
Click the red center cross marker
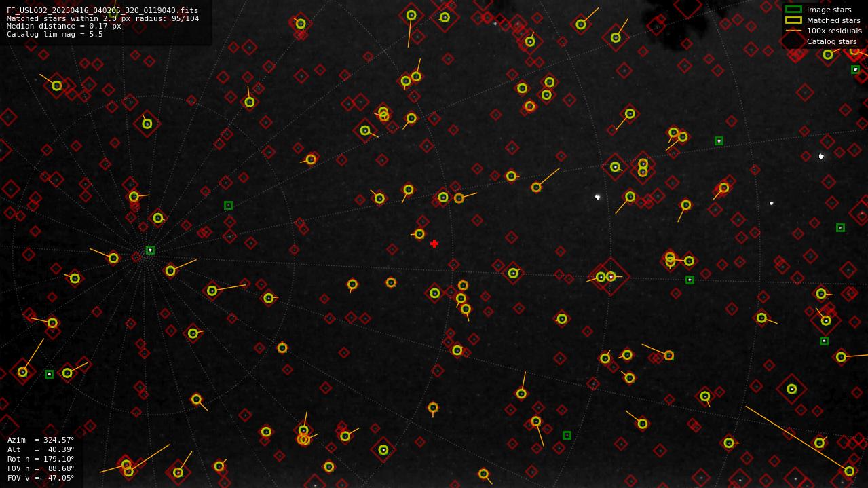click(x=434, y=244)
